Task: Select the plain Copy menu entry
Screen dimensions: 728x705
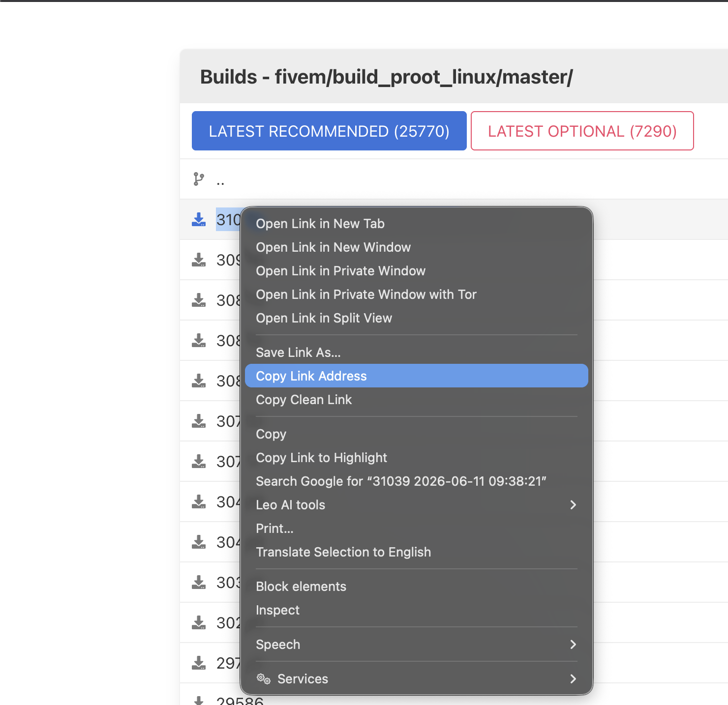Action: 416,434
